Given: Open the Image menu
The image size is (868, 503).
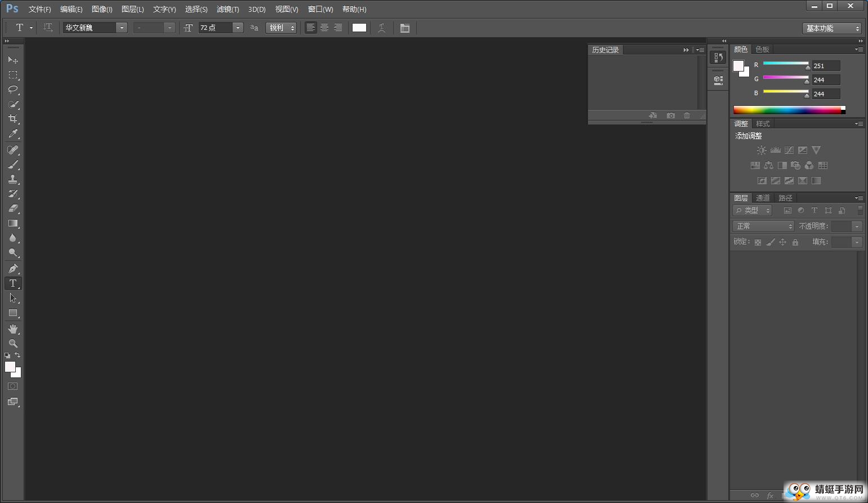Looking at the screenshot, I should point(102,9).
